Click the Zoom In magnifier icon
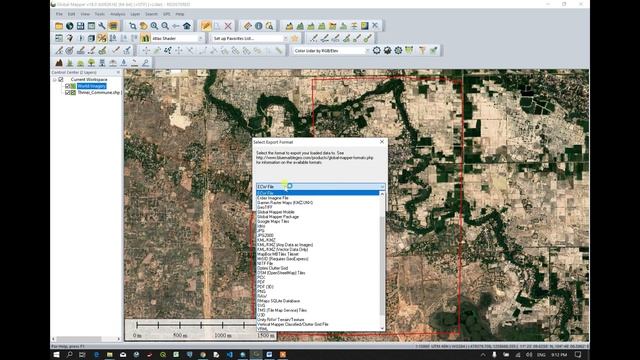 154,26
